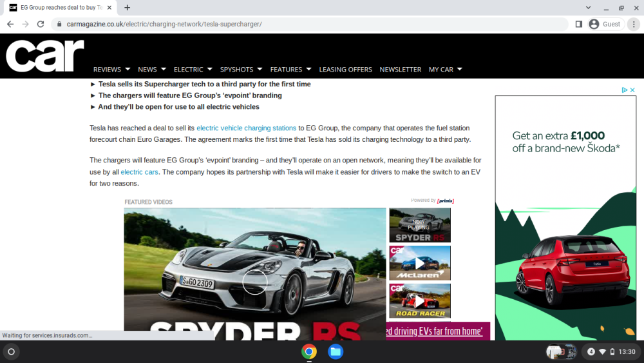
Task: Open the Files app from the shelf
Action: tap(336, 352)
